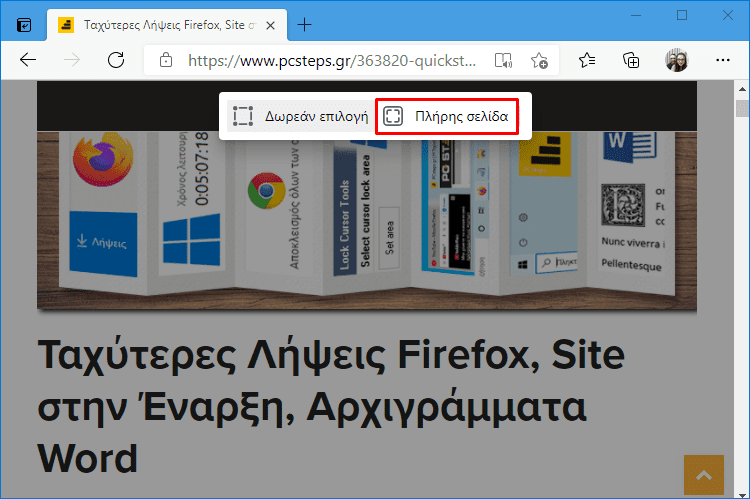The height and width of the screenshot is (499, 750).
Task: Choose Πλήρης σελίδα capture option
Action: (x=447, y=116)
